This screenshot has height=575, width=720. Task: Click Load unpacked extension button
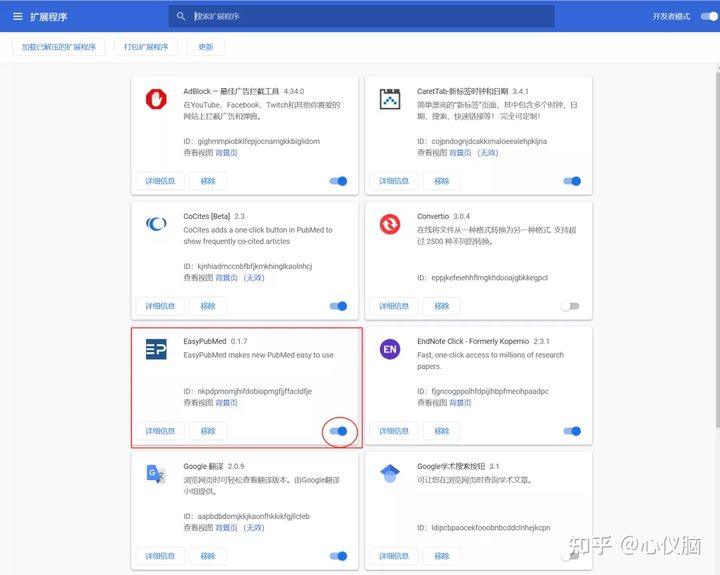(x=59, y=47)
